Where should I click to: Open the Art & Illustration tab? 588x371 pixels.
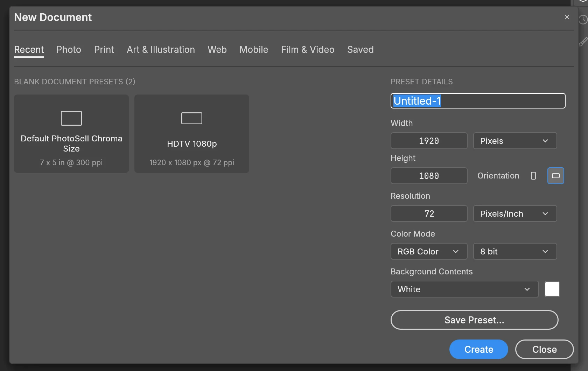161,50
